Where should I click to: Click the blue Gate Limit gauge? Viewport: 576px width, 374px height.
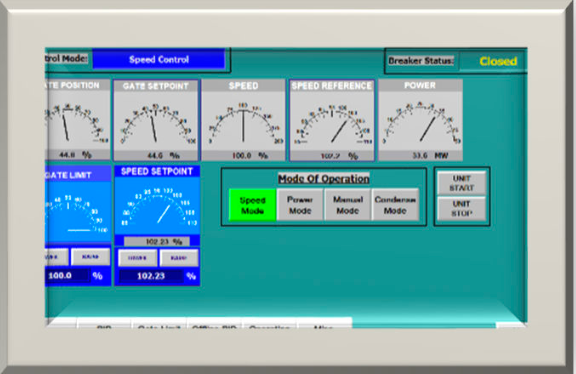click(x=78, y=212)
